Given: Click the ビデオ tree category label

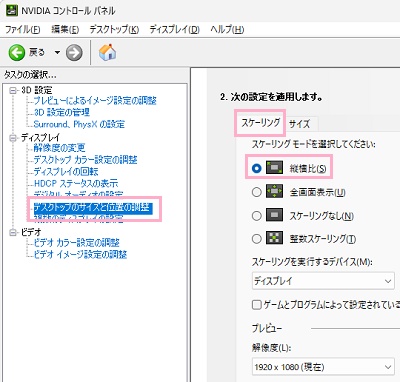Looking at the screenshot, I should [x=31, y=232].
